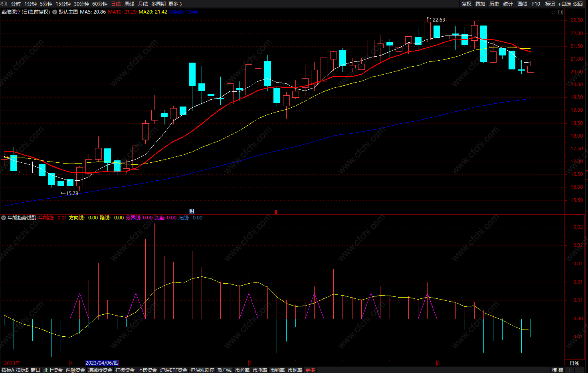Open the 多周期 multi-period view
Image resolution: width=588 pixels, height=373 pixels.
click(x=158, y=4)
